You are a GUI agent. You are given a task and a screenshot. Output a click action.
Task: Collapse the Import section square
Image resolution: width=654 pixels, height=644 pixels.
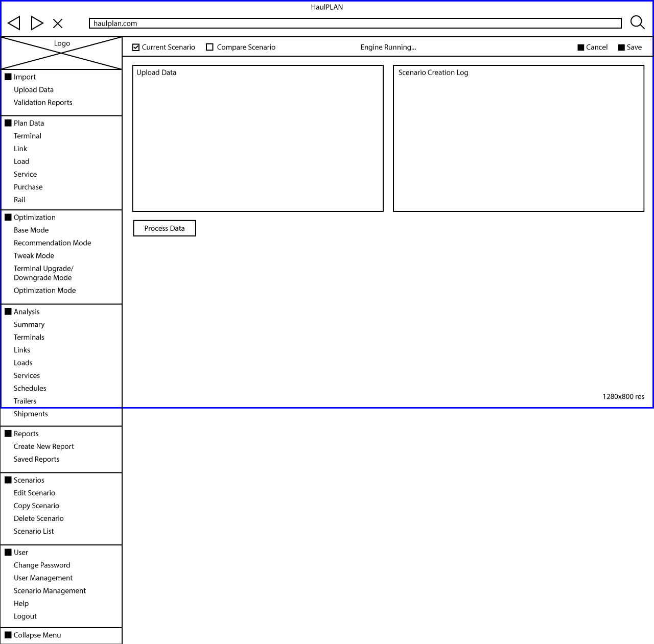(8, 77)
